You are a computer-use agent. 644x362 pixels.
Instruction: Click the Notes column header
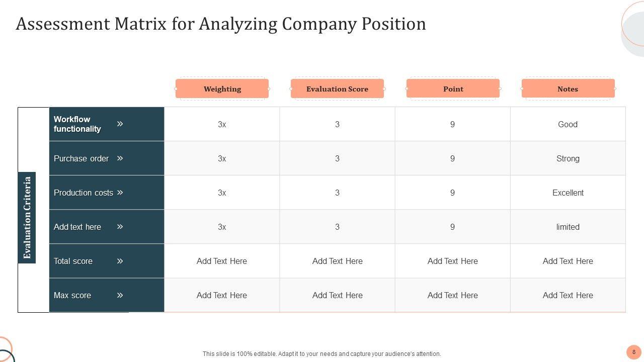tap(568, 89)
